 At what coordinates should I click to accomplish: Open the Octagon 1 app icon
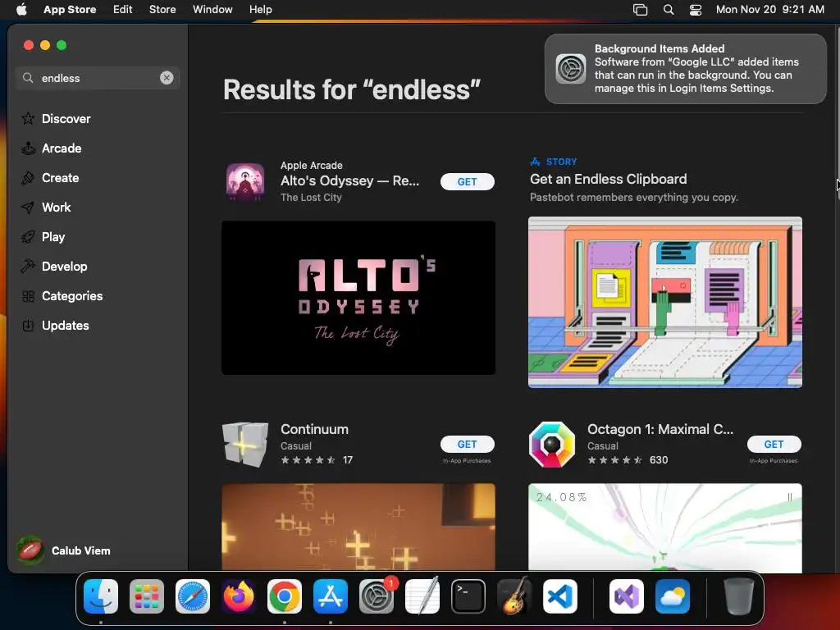(552, 444)
